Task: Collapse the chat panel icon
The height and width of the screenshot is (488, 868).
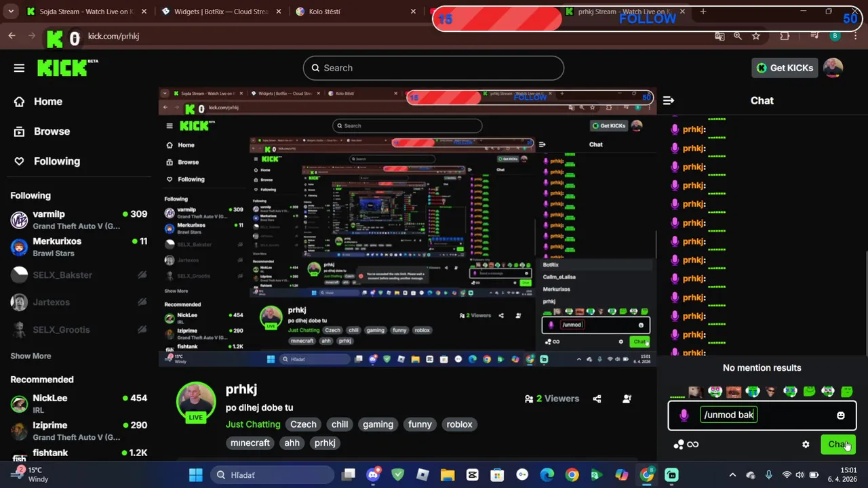Action: pyautogui.click(x=669, y=100)
